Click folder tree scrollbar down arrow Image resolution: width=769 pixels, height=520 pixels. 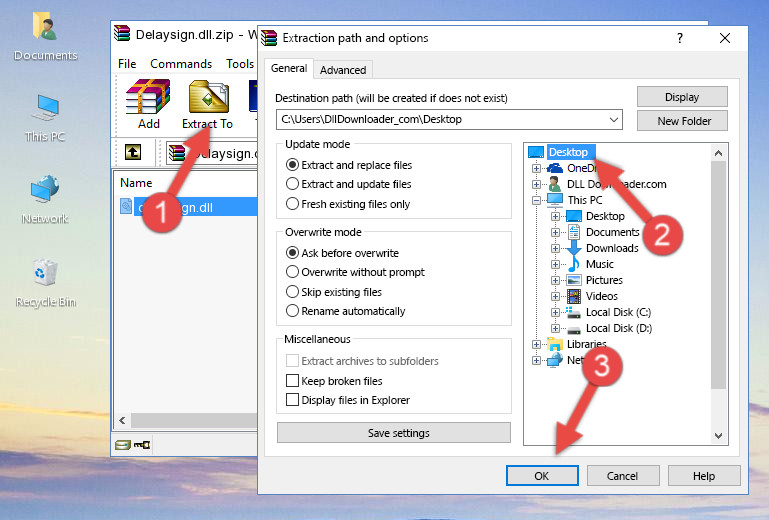click(718, 436)
